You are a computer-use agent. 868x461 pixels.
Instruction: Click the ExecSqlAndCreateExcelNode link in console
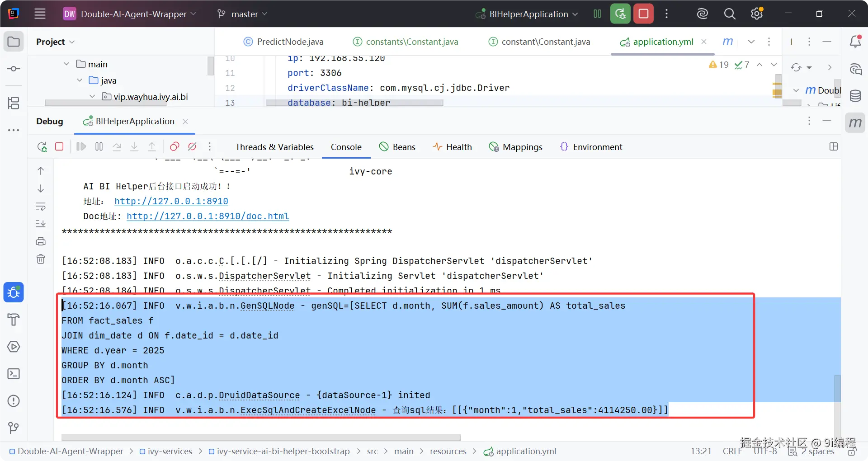(x=308, y=410)
